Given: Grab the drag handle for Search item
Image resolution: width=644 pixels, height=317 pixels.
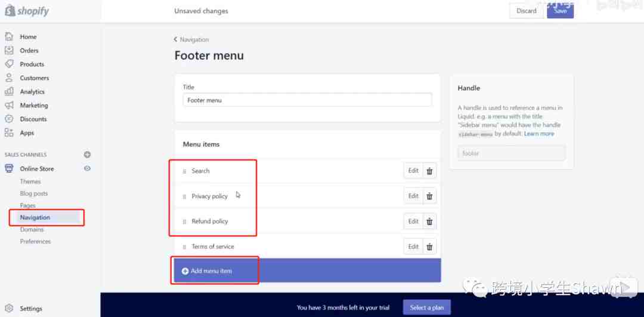Looking at the screenshot, I should click(184, 171).
